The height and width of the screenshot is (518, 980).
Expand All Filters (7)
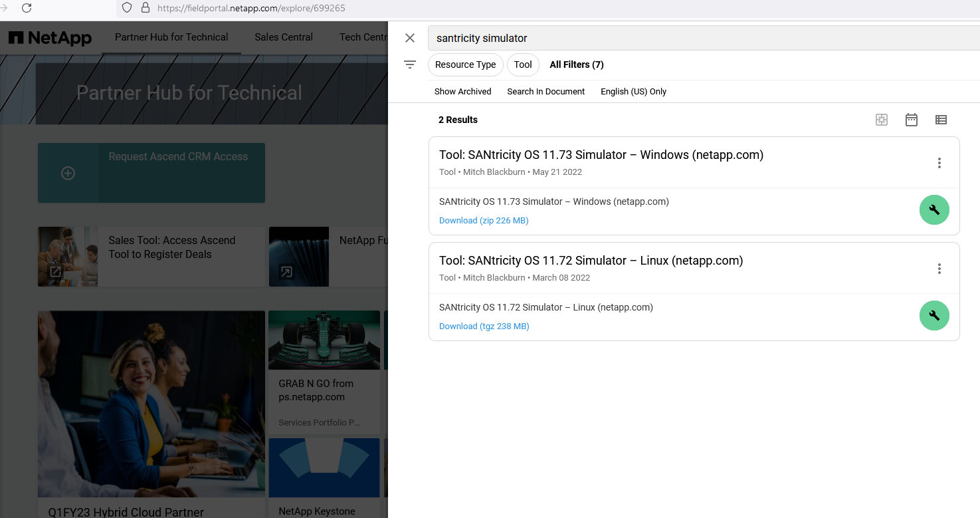(576, 65)
